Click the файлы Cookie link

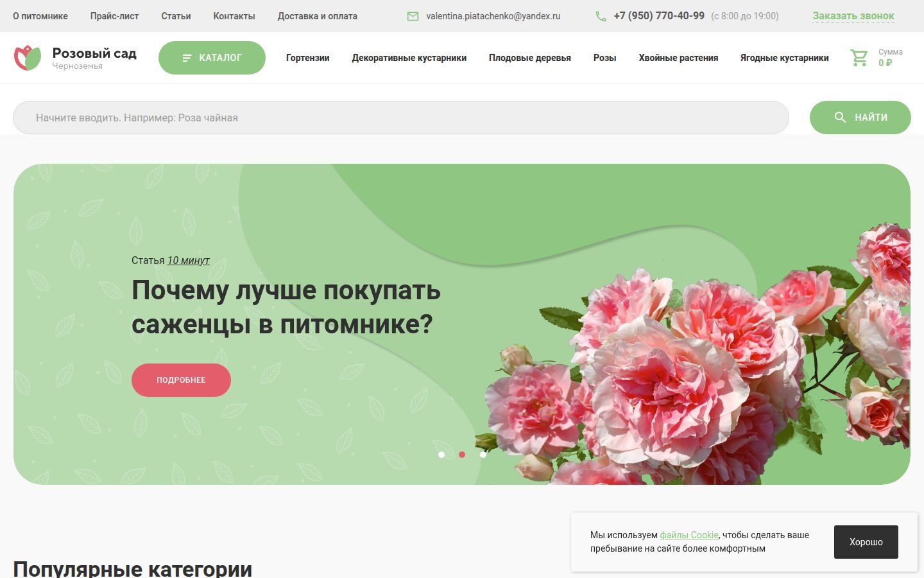coord(689,535)
